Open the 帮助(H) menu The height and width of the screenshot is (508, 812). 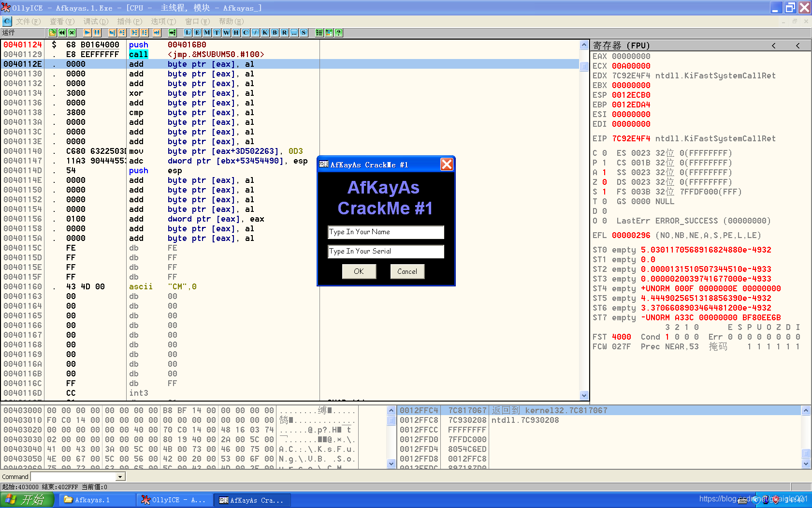[231, 21]
